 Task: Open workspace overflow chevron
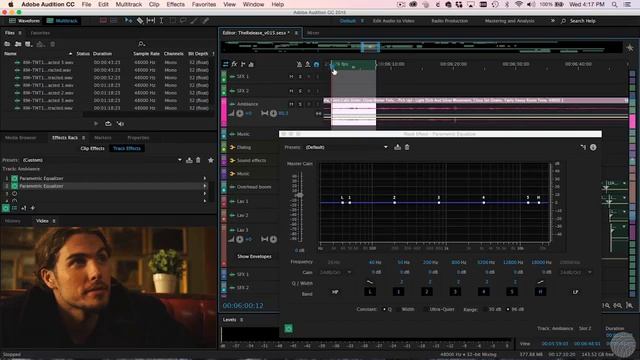553,21
